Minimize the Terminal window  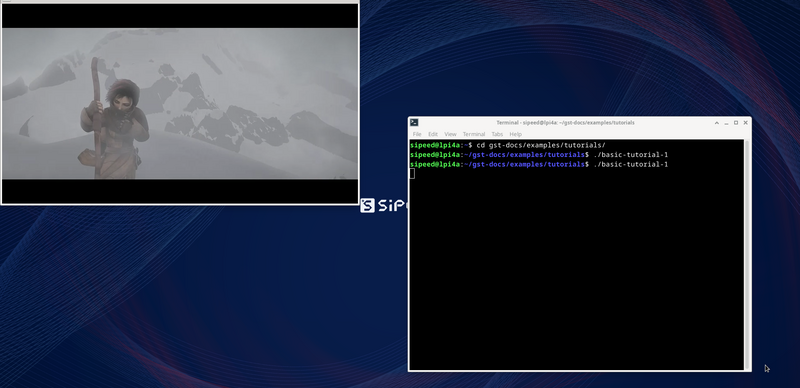727,123
